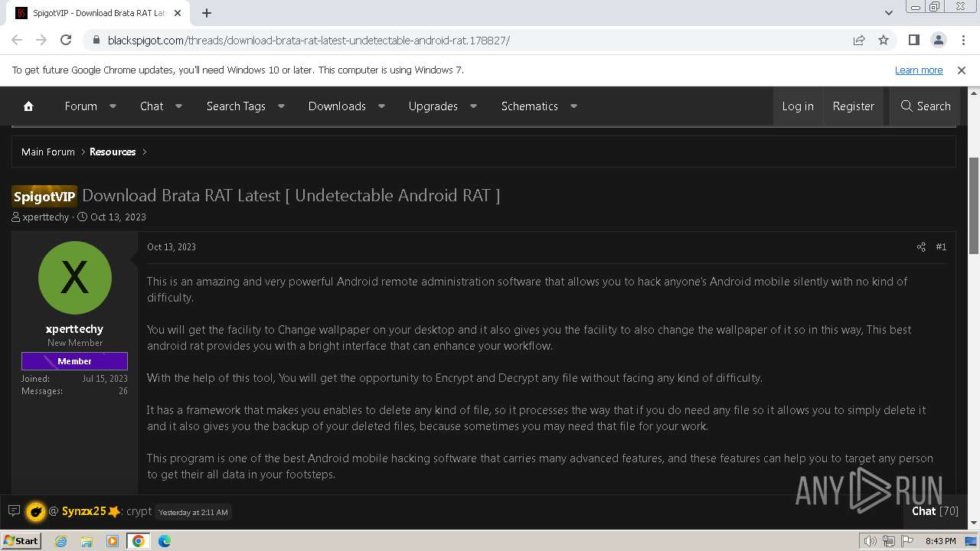Close the SpigotVIP tab
Screen dimensions: 980x551
click(x=178, y=13)
